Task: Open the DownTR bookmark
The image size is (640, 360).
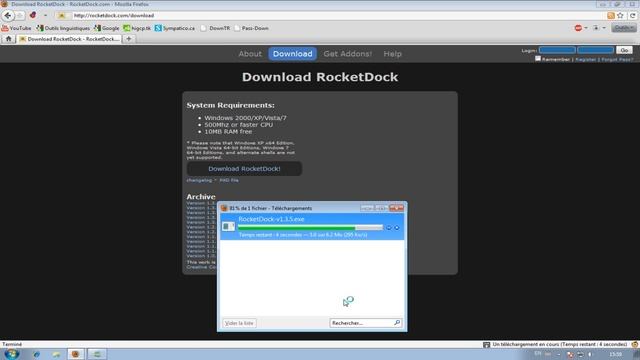Action: click(215, 28)
